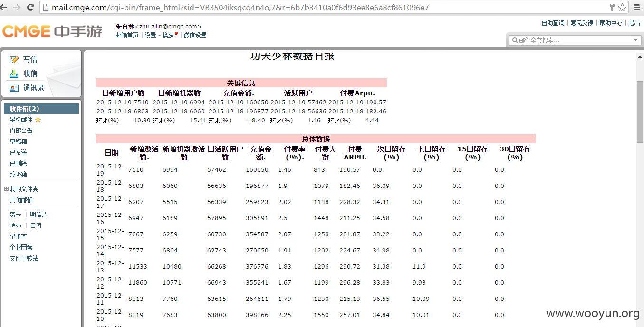Click the contacts address book icon
Viewport: 644px width, 327px height.
[14, 88]
